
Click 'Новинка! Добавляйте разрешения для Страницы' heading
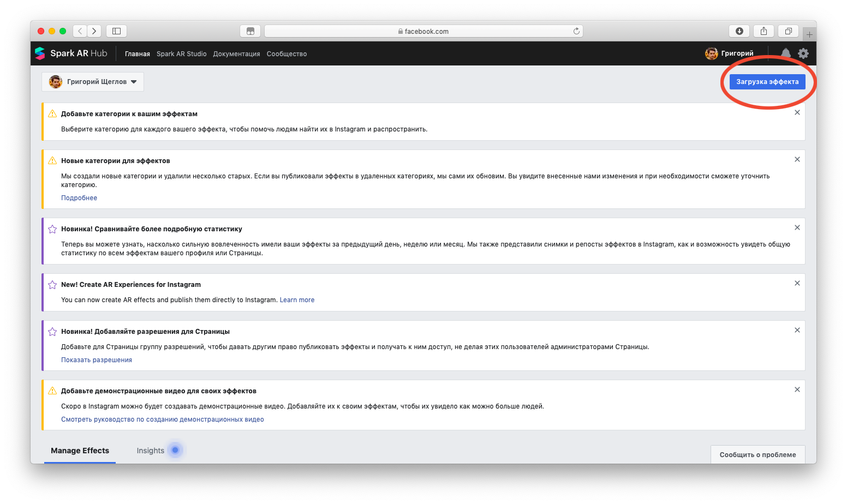point(145,332)
